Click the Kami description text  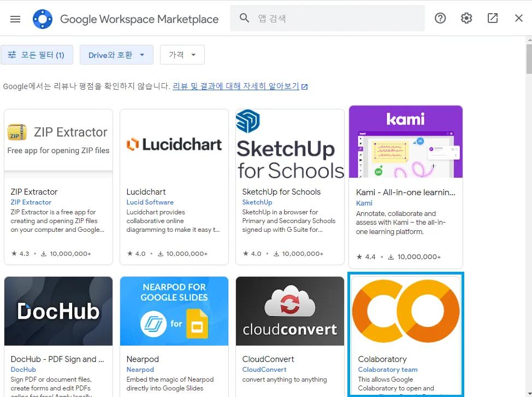(x=401, y=223)
